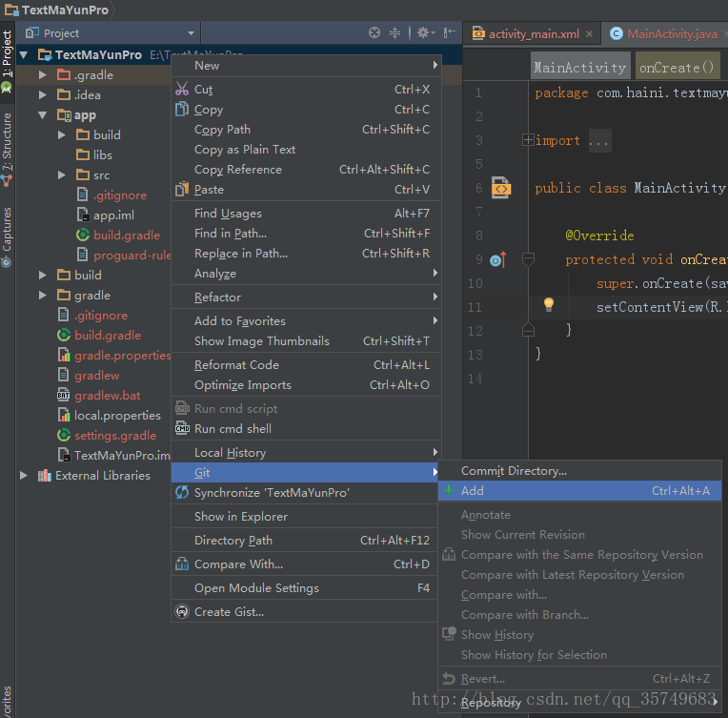Click the GitHub icon beside Create Gist

(x=182, y=611)
